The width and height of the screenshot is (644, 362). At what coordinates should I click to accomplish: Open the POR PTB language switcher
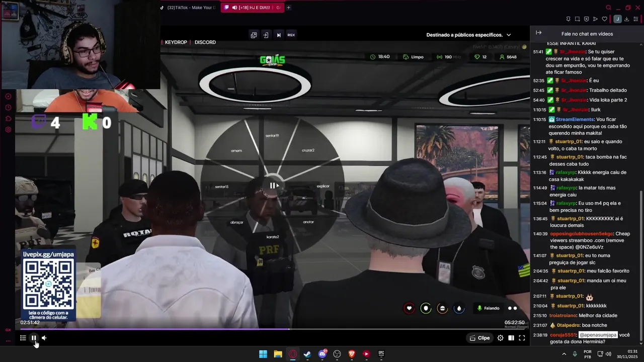[588, 354]
